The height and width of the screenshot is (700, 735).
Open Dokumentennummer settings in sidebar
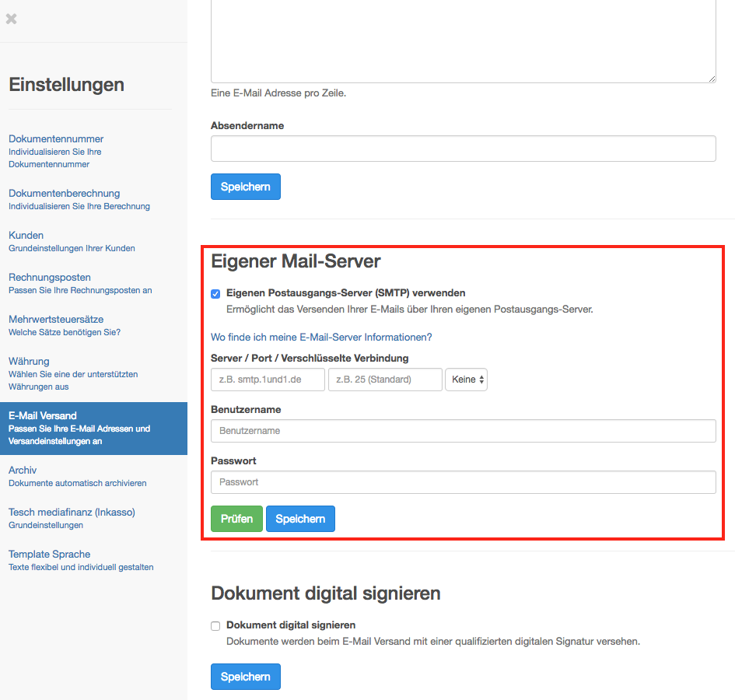point(56,139)
